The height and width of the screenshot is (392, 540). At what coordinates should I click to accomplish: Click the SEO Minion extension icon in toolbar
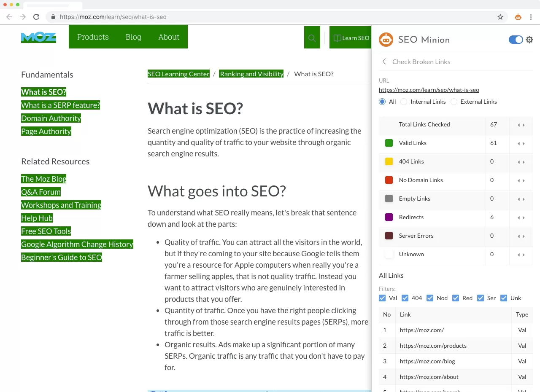coord(518,17)
